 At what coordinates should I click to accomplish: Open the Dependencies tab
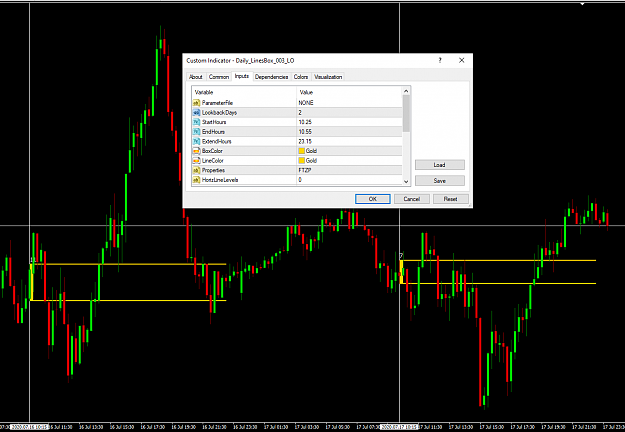tap(271, 77)
